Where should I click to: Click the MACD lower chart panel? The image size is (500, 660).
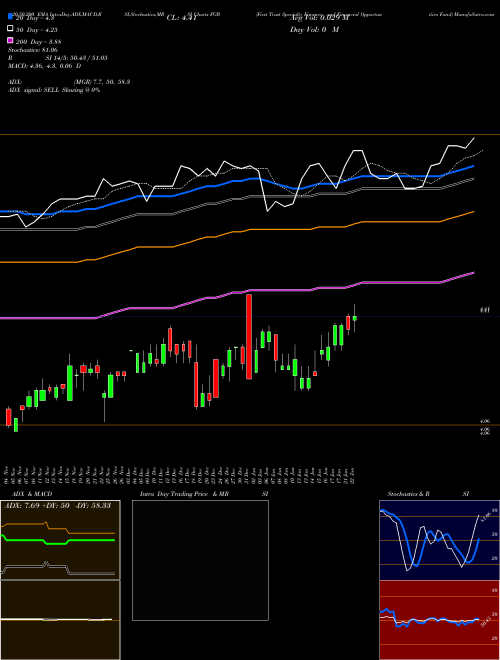60,620
